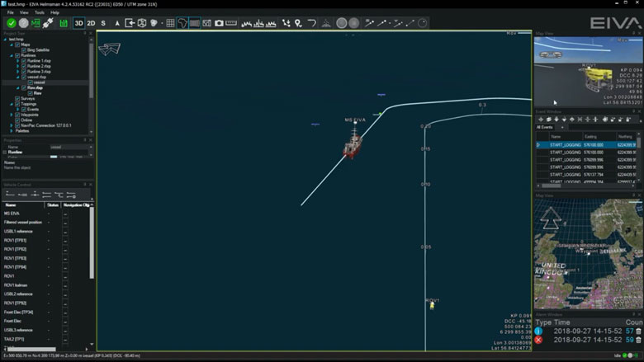Open the Help menu
644x362 pixels.
(54, 12)
